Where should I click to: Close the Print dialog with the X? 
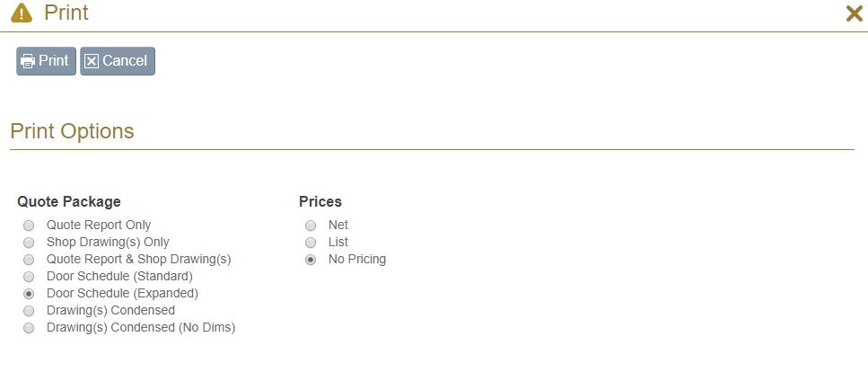(x=855, y=13)
